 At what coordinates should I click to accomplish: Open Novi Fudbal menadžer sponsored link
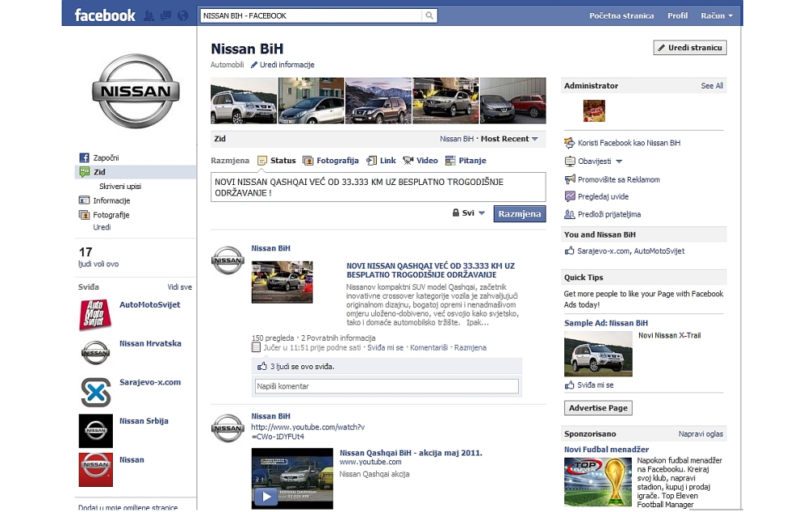pos(607,450)
